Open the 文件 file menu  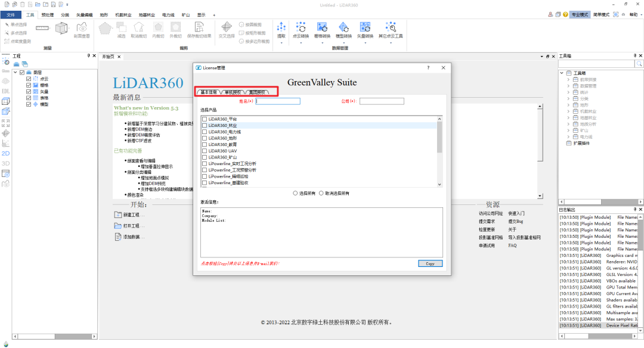pyautogui.click(x=11, y=15)
